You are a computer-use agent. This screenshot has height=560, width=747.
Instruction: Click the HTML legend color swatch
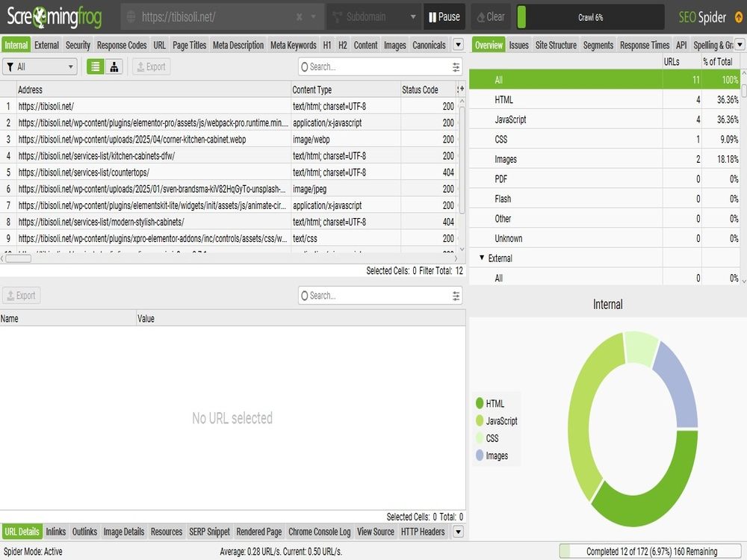pos(480,403)
